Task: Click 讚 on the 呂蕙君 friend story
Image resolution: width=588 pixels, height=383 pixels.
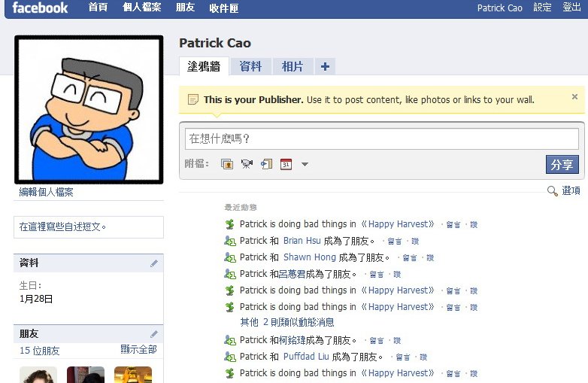Action: [397, 275]
